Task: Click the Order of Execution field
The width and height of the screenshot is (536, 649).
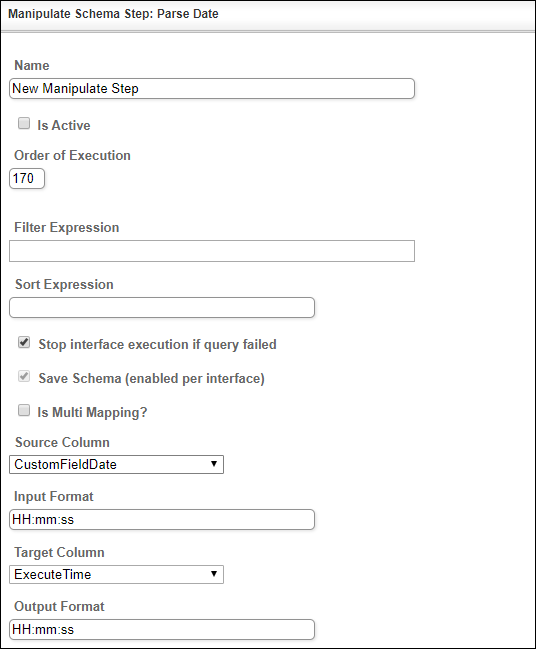Action: tap(27, 178)
